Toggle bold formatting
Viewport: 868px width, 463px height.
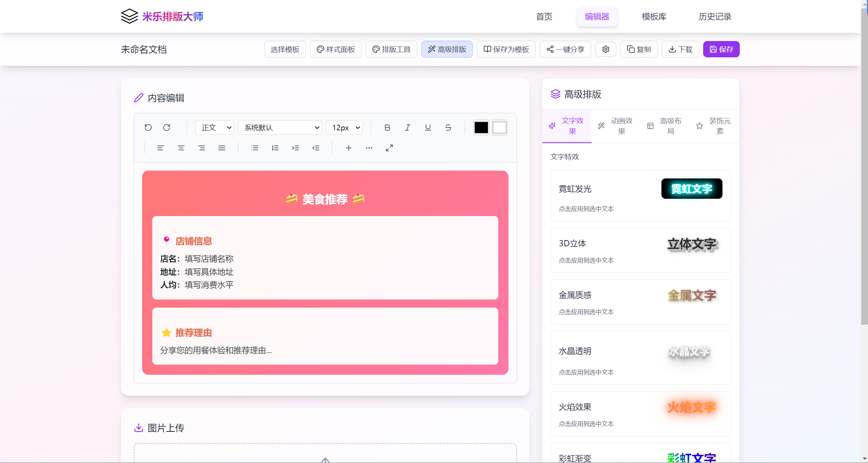pos(387,128)
